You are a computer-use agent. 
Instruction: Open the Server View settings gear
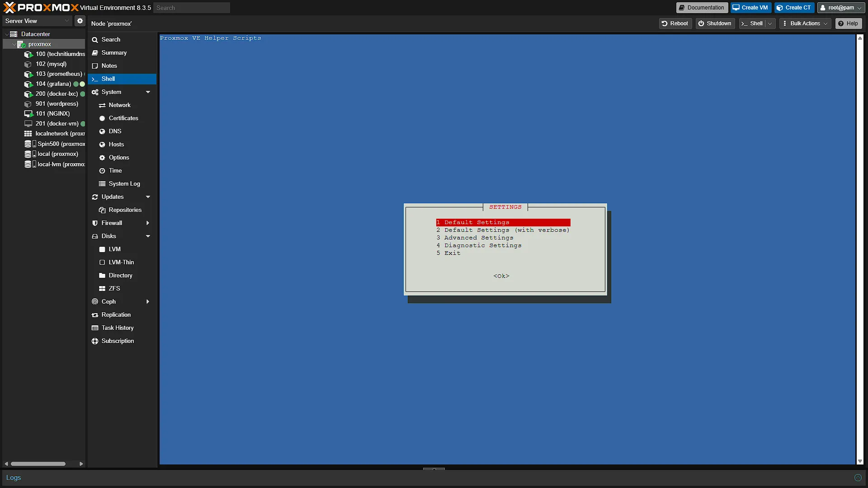[x=80, y=21]
